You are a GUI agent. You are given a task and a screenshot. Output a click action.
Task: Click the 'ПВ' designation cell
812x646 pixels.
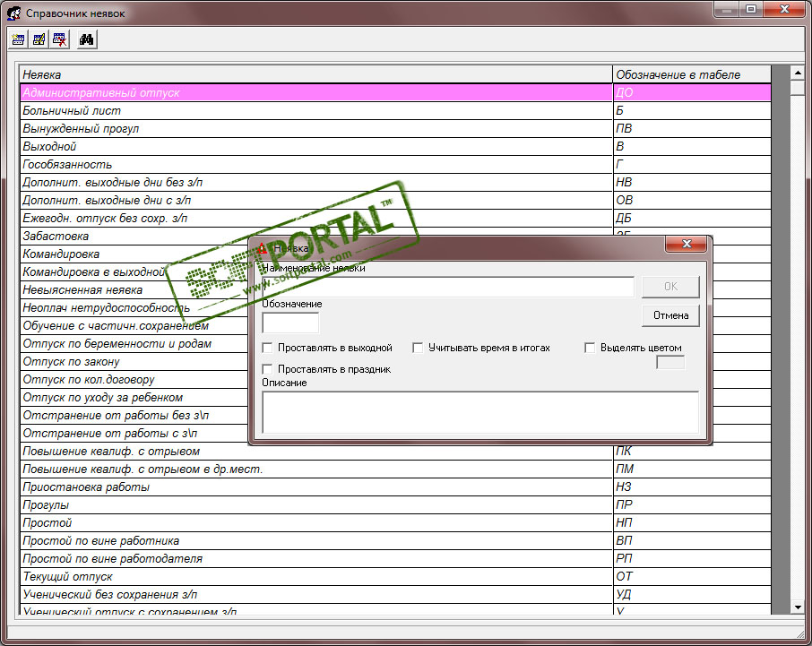click(x=692, y=128)
